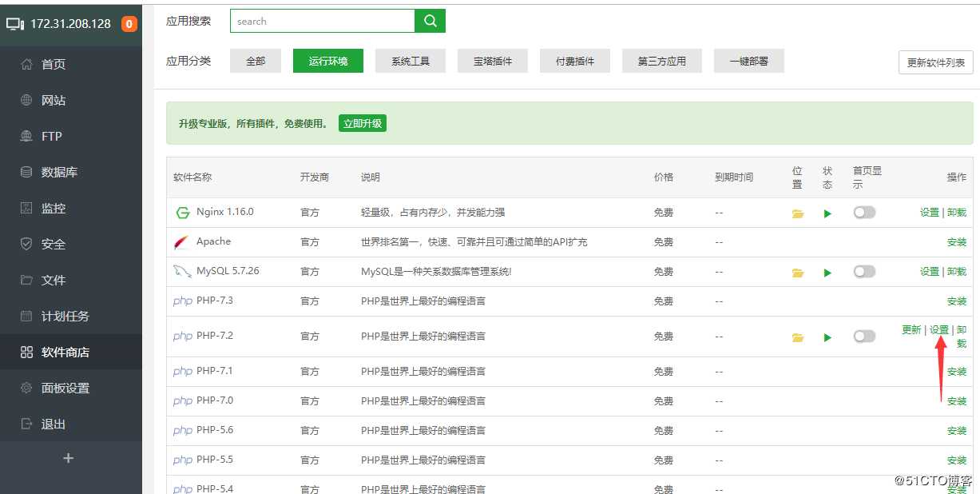Screen dimensions: 980x494
Task: Toggle PHP-7.2 homepage display switch
Action: pos(864,337)
